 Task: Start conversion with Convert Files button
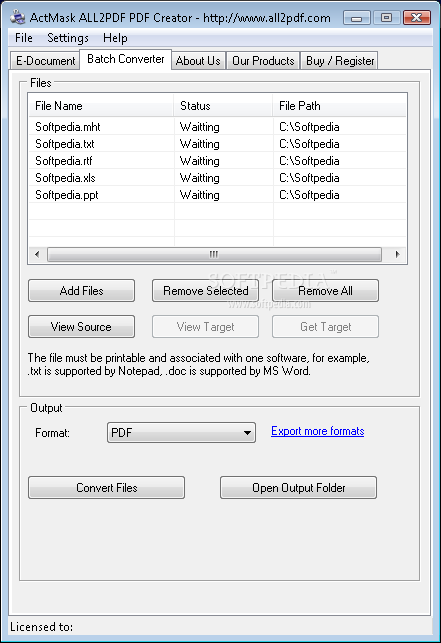[107, 488]
